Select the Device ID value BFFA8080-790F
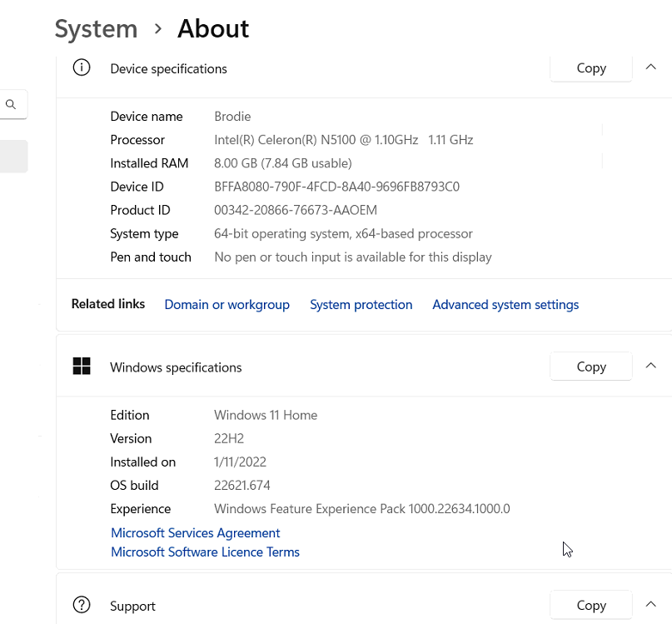Image resolution: width=672 pixels, height=624 pixels. point(337,187)
